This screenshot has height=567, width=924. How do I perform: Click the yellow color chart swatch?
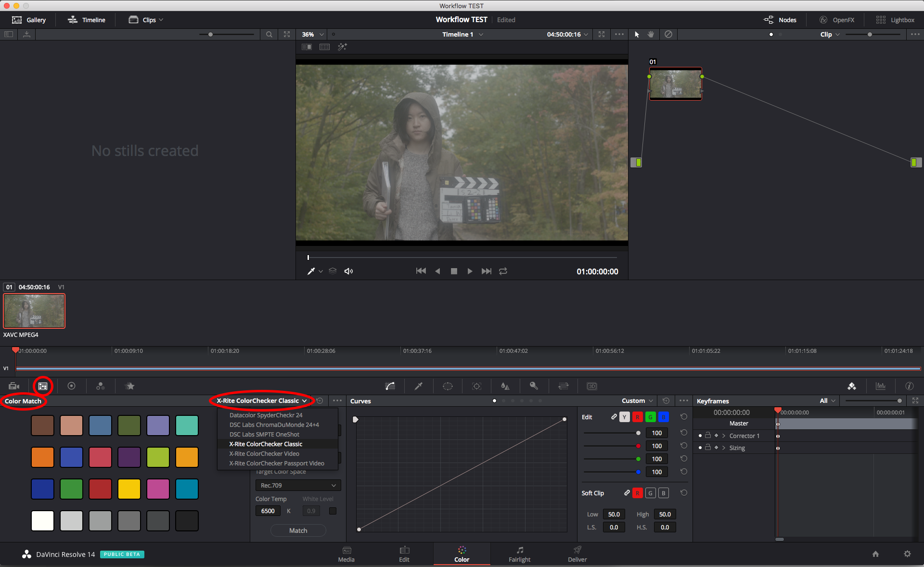click(129, 489)
